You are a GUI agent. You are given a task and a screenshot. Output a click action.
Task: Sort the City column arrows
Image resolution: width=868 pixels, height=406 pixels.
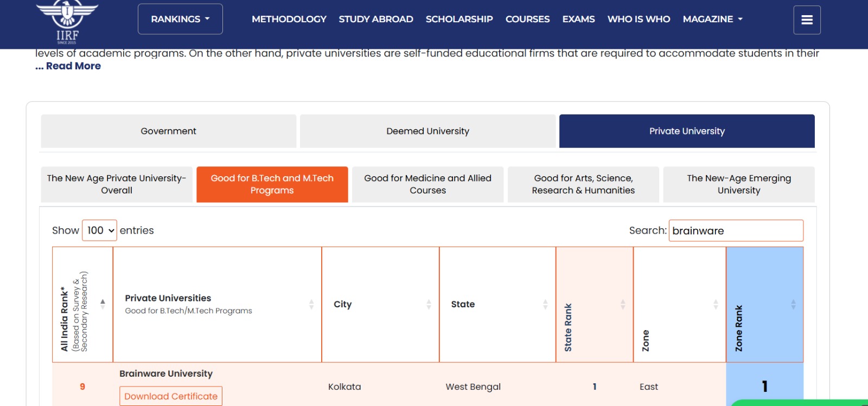(x=429, y=305)
